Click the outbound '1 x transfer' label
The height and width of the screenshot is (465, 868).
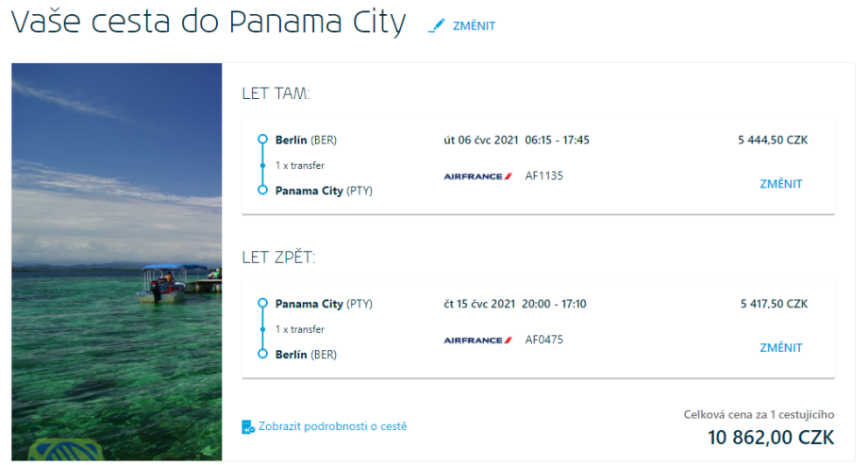point(300,165)
